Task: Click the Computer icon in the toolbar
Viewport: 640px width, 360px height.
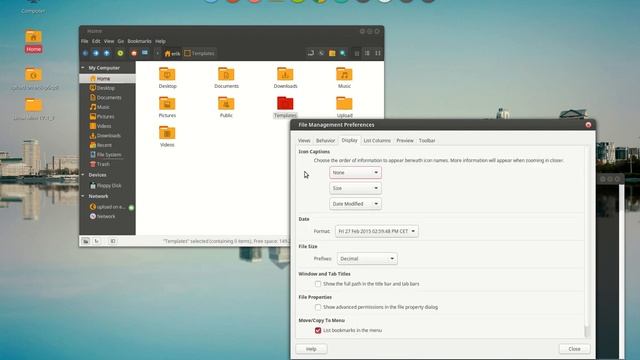Action: pyautogui.click(x=145, y=53)
